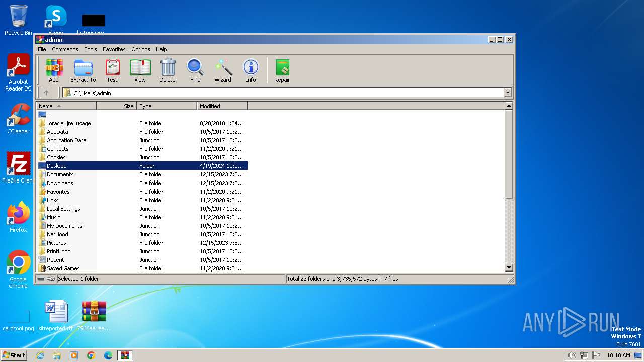The width and height of the screenshot is (644, 362).
Task: Launch Firefox desktop shortcut
Action: [18, 217]
